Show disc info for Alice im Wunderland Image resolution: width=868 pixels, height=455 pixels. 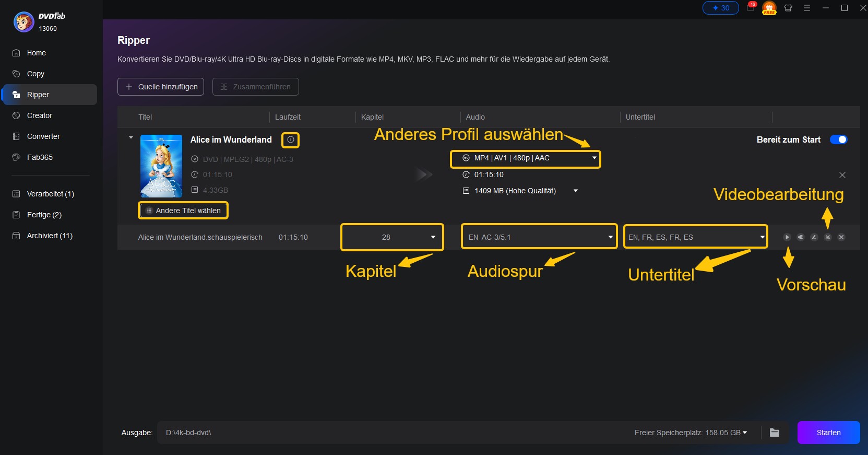(291, 139)
